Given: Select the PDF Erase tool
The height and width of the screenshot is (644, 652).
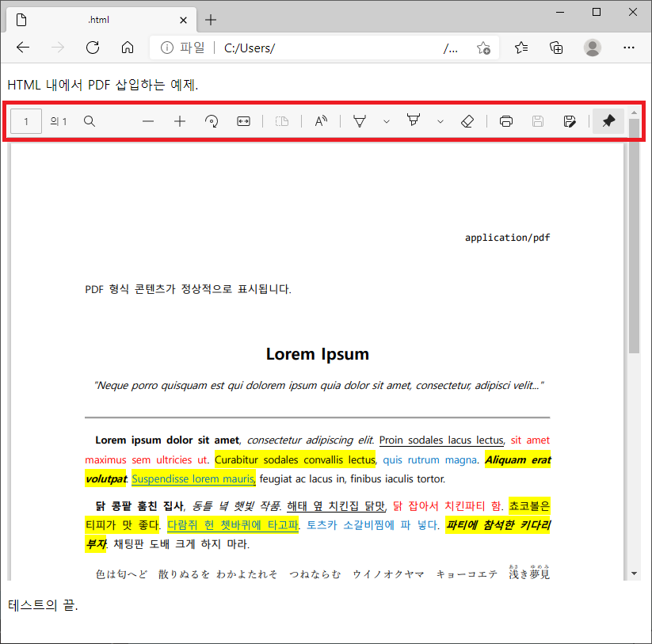Looking at the screenshot, I should 467,121.
